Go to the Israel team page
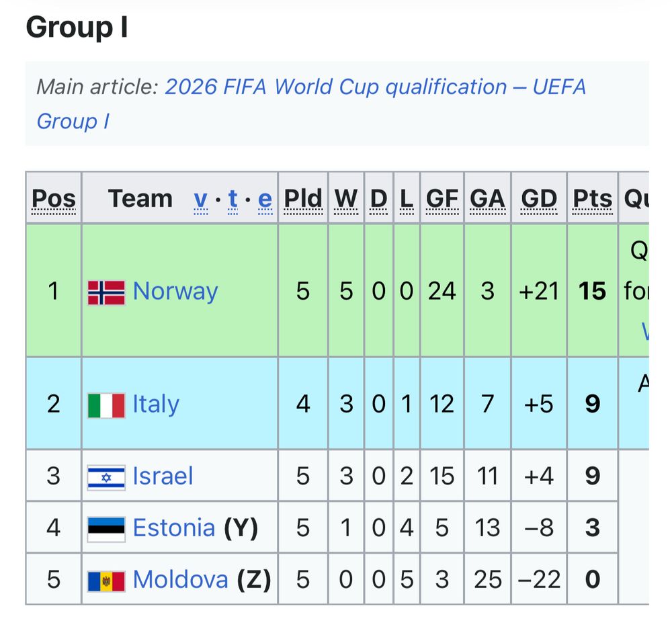This screenshot has height=631, width=672. (x=163, y=476)
